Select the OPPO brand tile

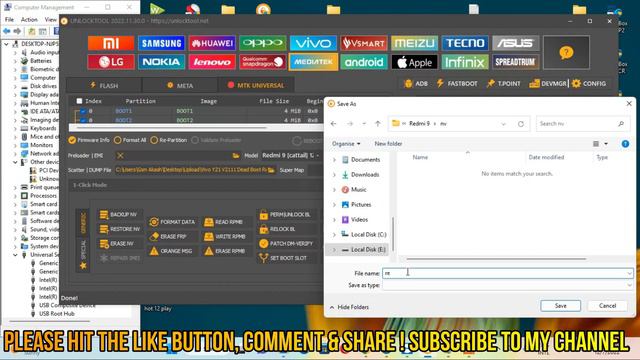262,43
